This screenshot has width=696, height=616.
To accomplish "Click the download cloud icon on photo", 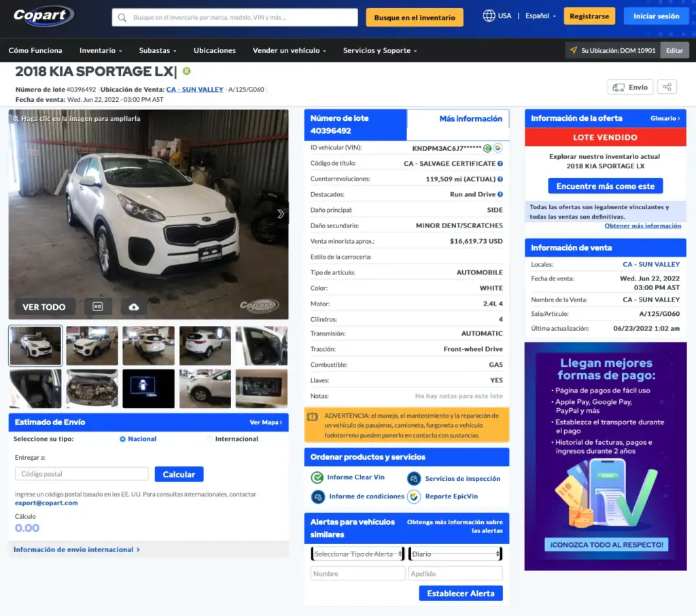I will (x=134, y=307).
